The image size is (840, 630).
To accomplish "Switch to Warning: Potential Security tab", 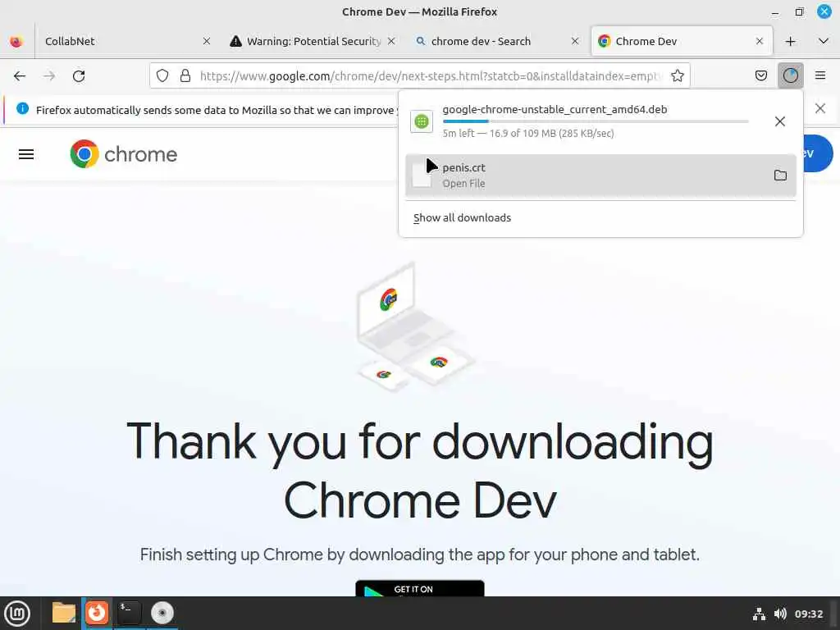I will coord(313,41).
